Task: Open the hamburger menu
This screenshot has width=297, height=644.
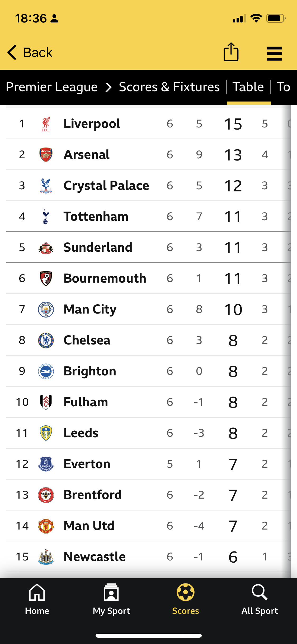Action: point(274,54)
